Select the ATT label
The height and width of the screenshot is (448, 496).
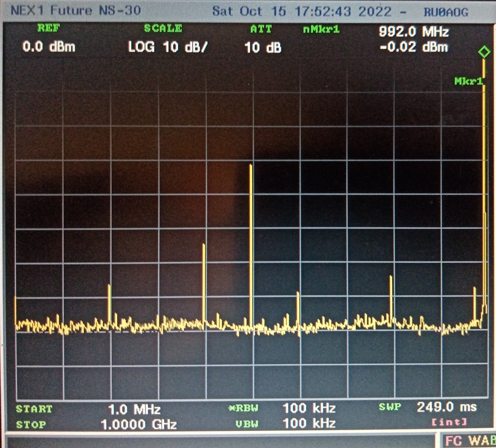[x=261, y=29]
